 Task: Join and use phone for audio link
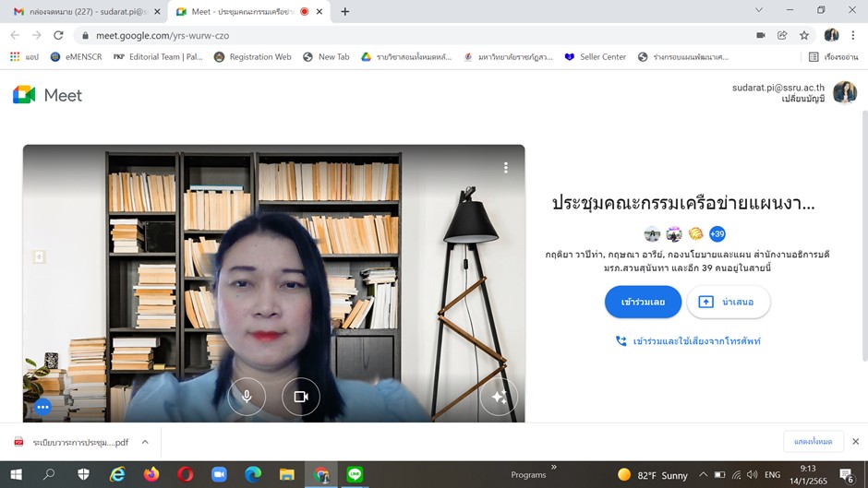click(x=688, y=341)
